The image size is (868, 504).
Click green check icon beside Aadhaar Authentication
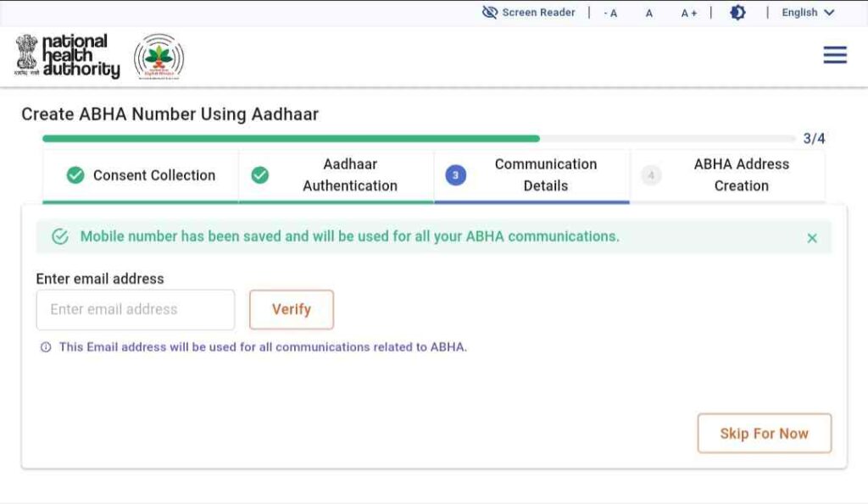point(259,175)
